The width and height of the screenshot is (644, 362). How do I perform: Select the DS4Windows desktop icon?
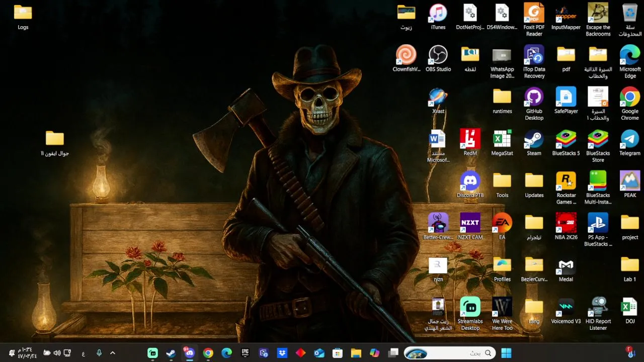pos(502,17)
